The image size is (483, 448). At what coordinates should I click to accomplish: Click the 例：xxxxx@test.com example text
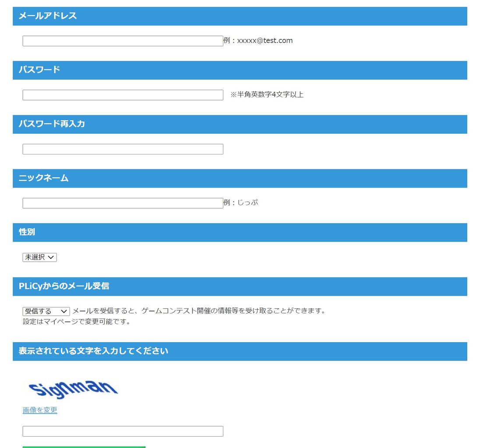coord(258,40)
